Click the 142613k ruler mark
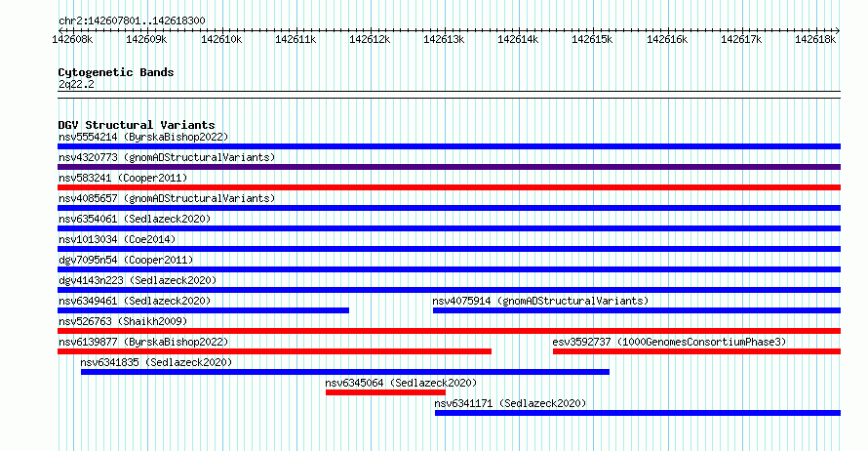Viewport: 868px width, 451px height. coord(444,39)
